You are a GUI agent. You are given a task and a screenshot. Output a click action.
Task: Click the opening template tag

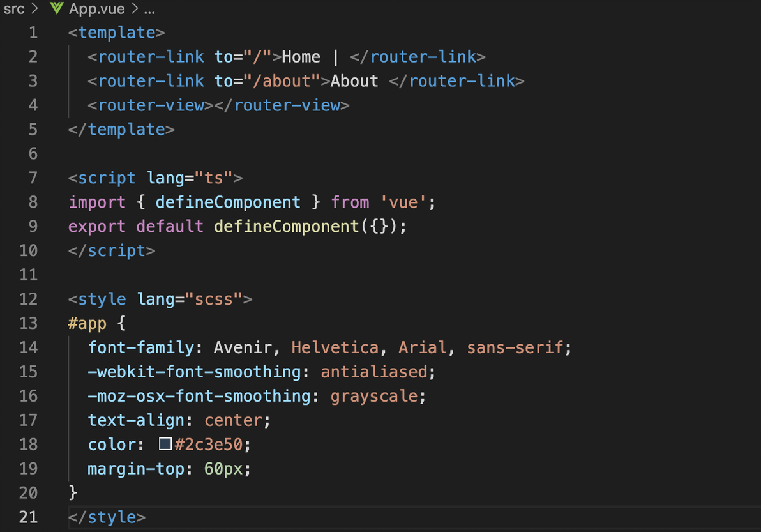[x=117, y=33]
